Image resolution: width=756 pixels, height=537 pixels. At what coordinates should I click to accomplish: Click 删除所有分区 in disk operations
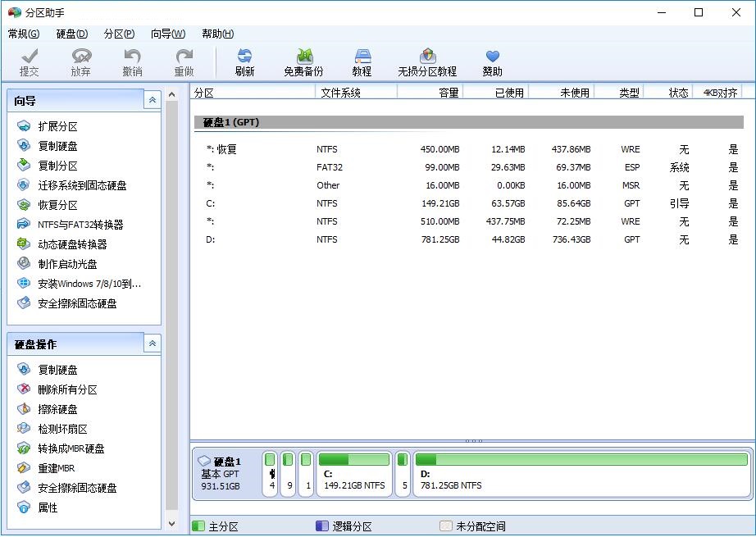(67, 389)
